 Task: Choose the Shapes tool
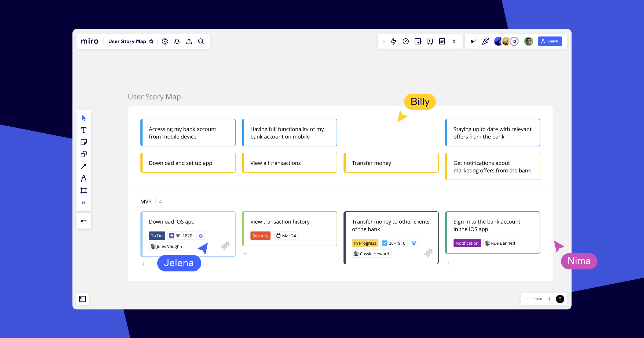coord(84,154)
